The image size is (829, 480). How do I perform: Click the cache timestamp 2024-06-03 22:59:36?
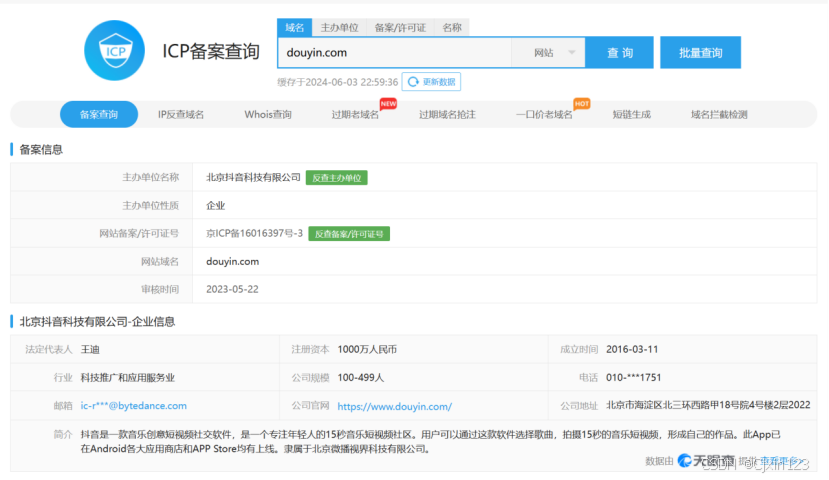[352, 82]
